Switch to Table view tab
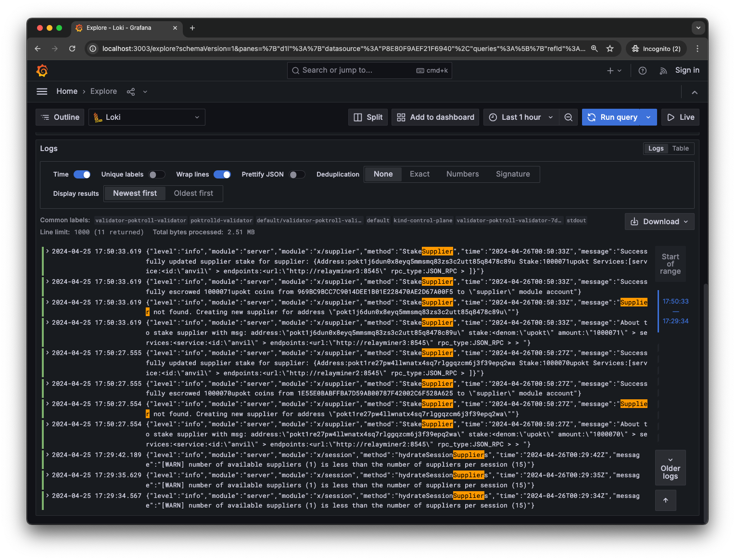Screen dimensions: 735x560 click(x=680, y=149)
